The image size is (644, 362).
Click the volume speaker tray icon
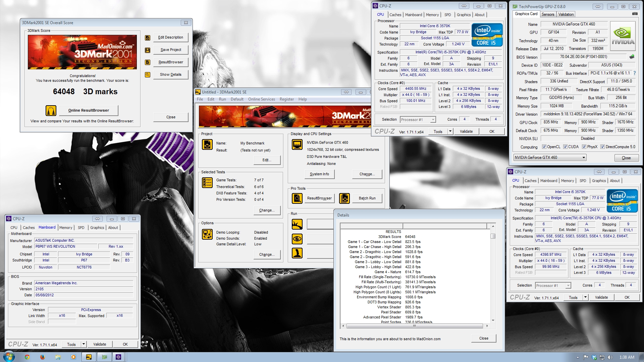(610, 357)
